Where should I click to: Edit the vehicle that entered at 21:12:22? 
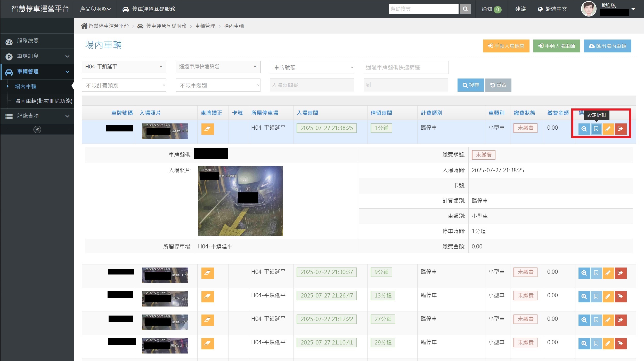coord(608,320)
